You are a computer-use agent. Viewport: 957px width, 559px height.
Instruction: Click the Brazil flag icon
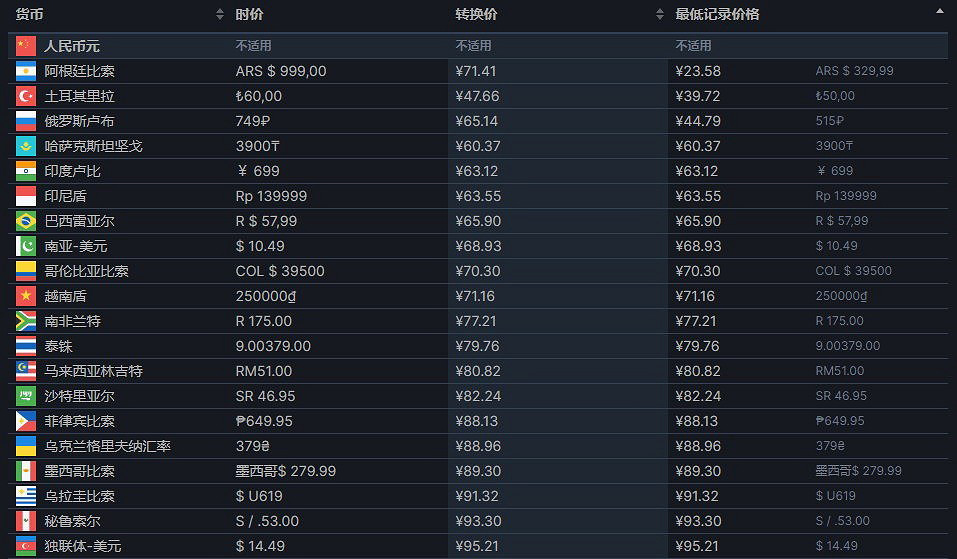pyautogui.click(x=26, y=221)
